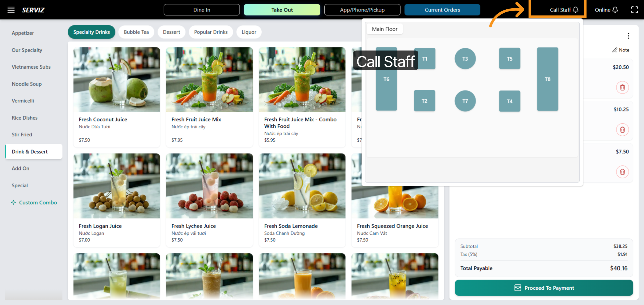Switch to Dine In mode
The image size is (644, 305).
202,10
